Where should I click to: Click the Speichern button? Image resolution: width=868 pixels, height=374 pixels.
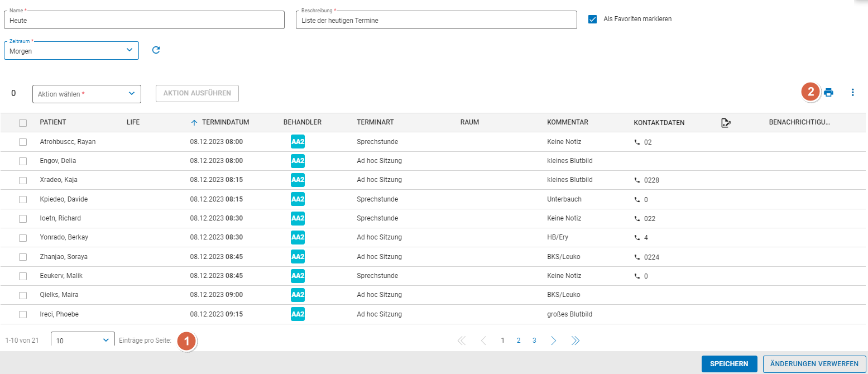pyautogui.click(x=729, y=364)
